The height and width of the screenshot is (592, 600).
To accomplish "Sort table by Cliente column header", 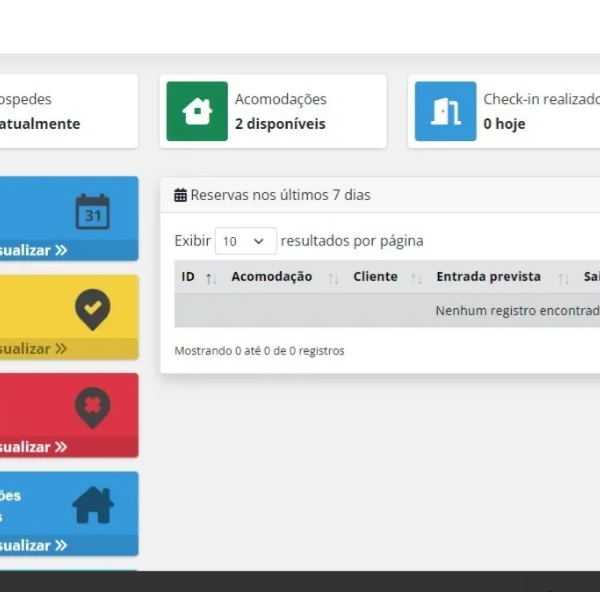I will [x=375, y=277].
